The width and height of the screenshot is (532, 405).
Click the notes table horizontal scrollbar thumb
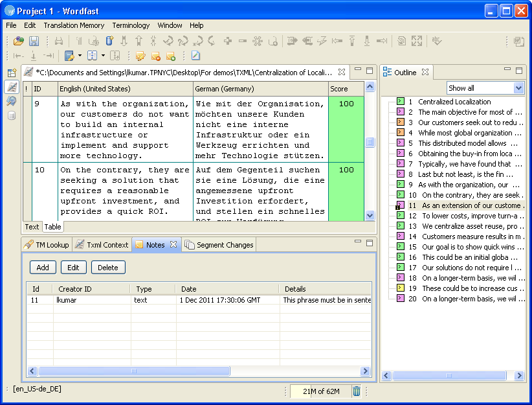tap(135, 371)
